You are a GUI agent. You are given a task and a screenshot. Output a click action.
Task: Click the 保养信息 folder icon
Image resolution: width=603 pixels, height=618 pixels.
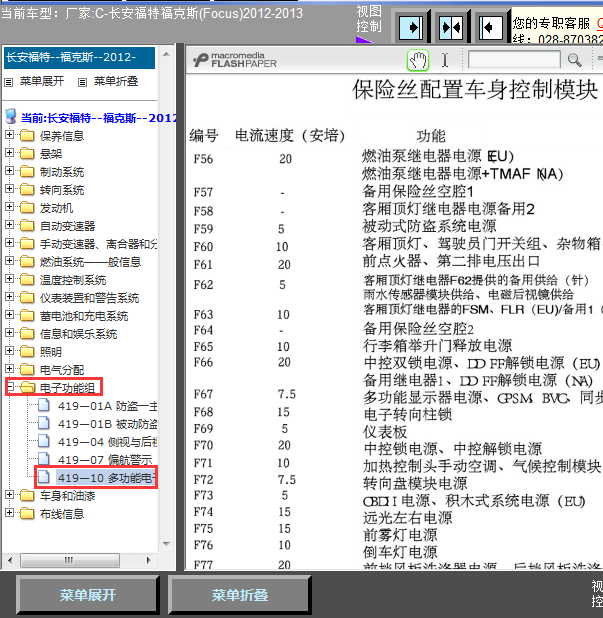(27, 136)
